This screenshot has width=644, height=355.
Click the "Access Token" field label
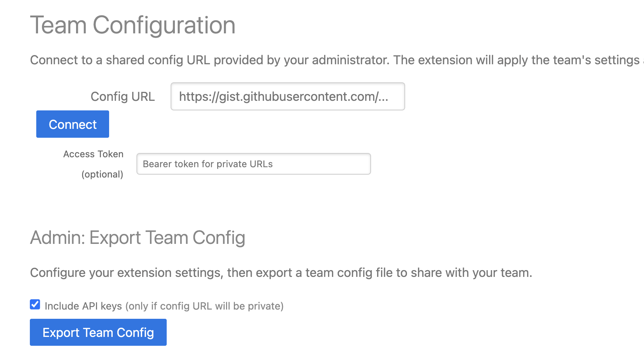(x=93, y=154)
